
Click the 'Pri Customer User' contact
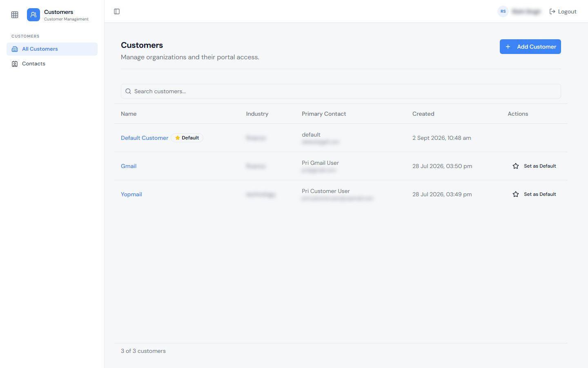click(x=326, y=191)
